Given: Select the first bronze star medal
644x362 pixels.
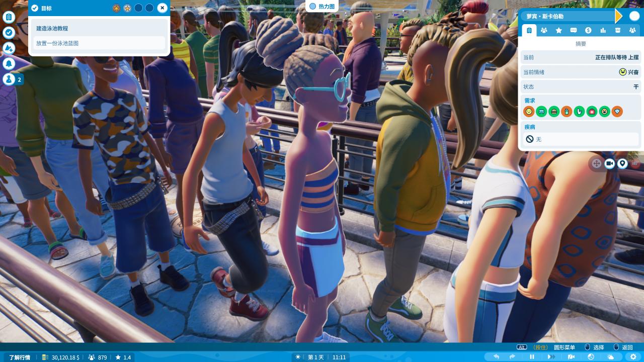Looking at the screenshot, I should [x=116, y=8].
